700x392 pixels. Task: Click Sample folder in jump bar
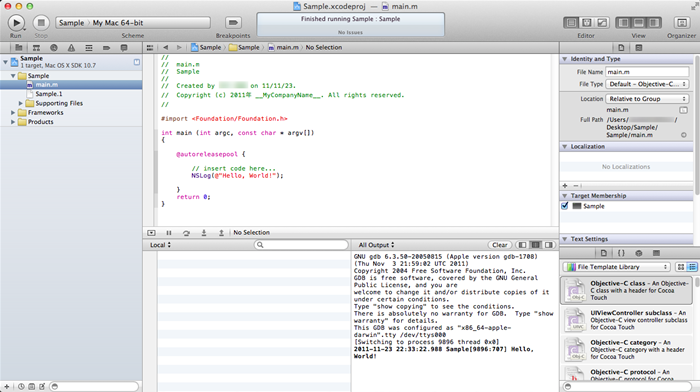click(244, 47)
